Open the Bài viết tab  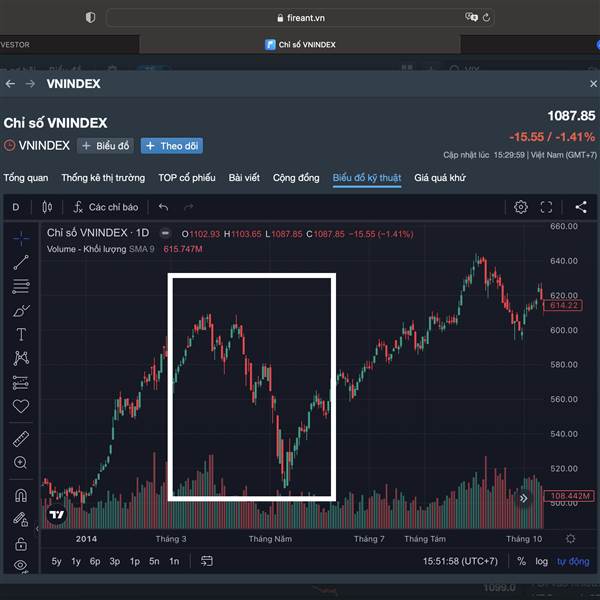244,178
